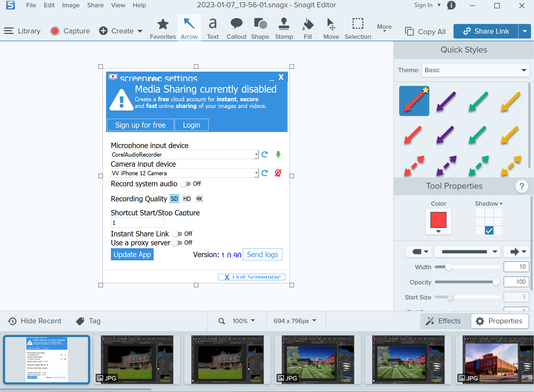534x392 pixels.
Task: Click the red arrow Color swatch
Action: (x=438, y=220)
